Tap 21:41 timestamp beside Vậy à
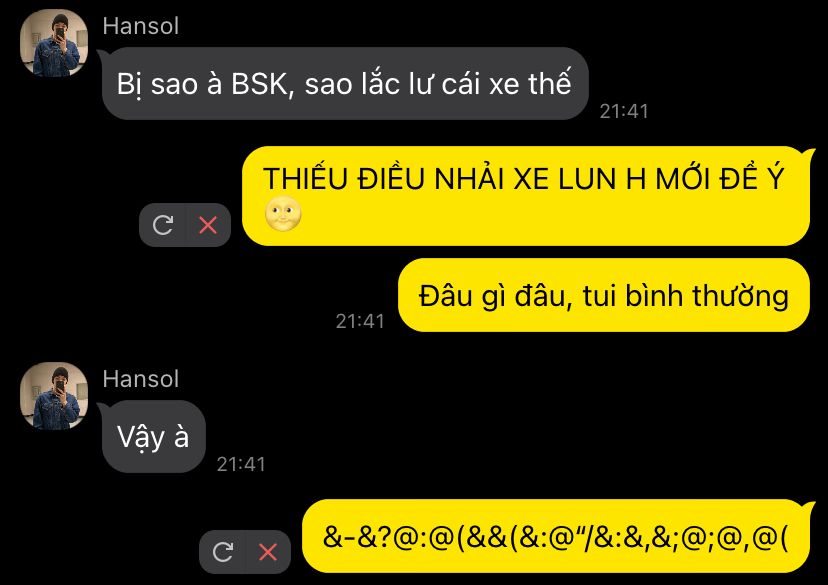The width and height of the screenshot is (828, 585). point(241,464)
